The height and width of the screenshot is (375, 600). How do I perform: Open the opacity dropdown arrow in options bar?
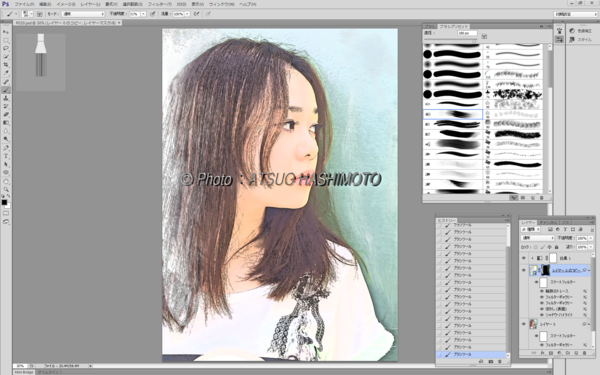pos(143,14)
